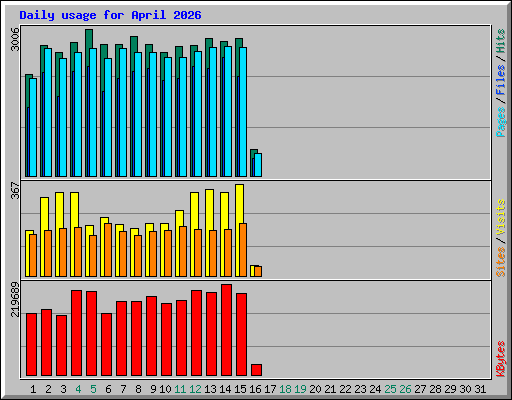Click day 8 on the x-axis
The image size is (512, 400).
click(138, 389)
